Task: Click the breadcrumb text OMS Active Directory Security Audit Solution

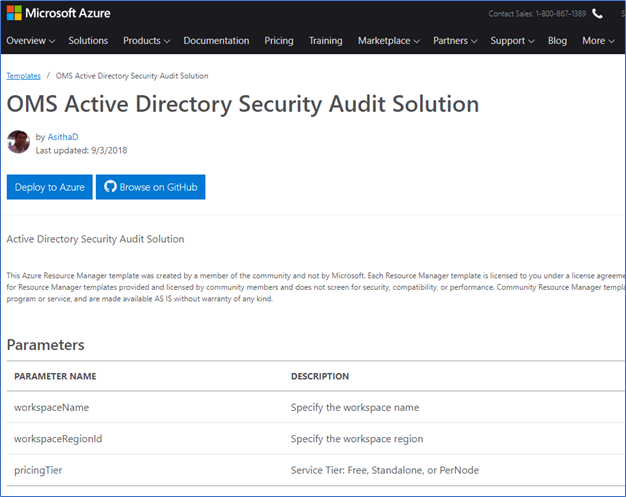Action: (x=132, y=76)
